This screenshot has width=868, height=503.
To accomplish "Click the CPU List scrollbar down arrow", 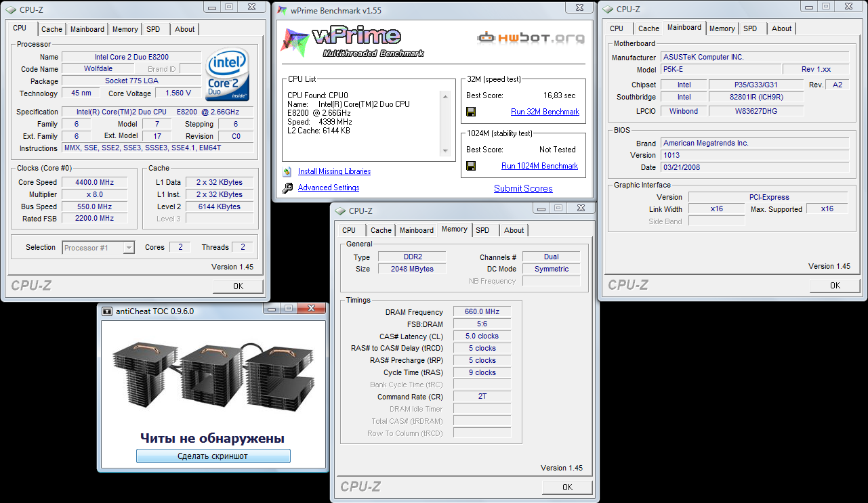I will point(445,151).
